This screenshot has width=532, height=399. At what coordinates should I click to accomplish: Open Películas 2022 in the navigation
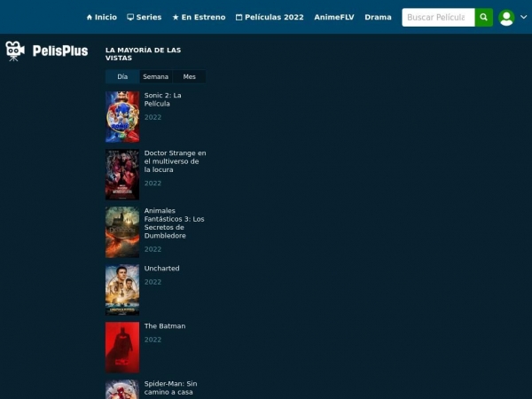click(270, 18)
